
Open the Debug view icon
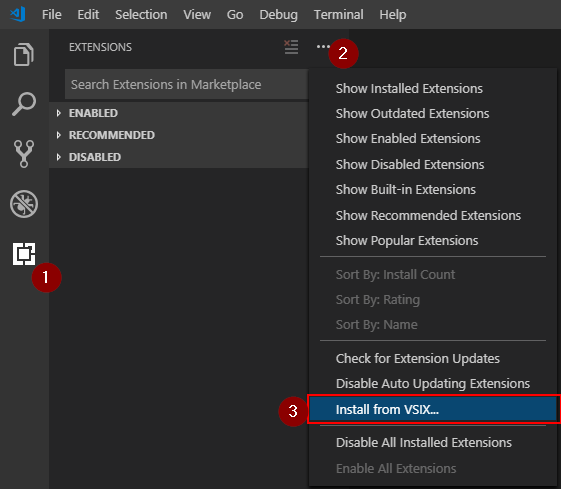point(24,204)
